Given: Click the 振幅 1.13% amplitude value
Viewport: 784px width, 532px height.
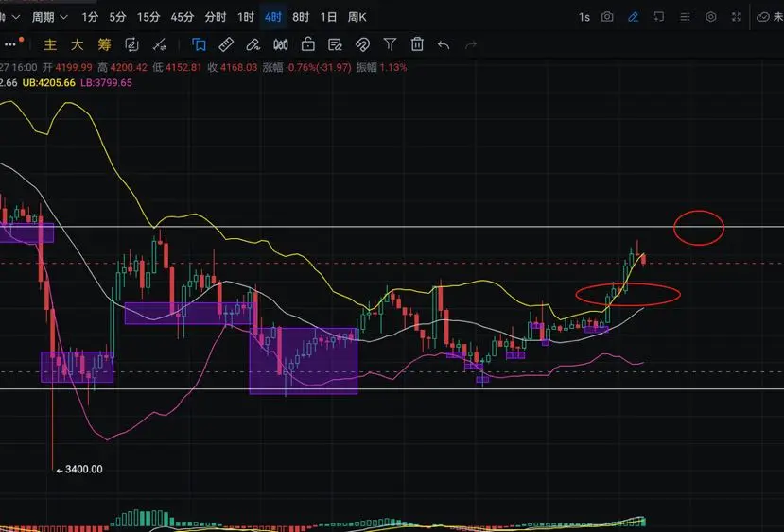Looking at the screenshot, I should coord(393,67).
